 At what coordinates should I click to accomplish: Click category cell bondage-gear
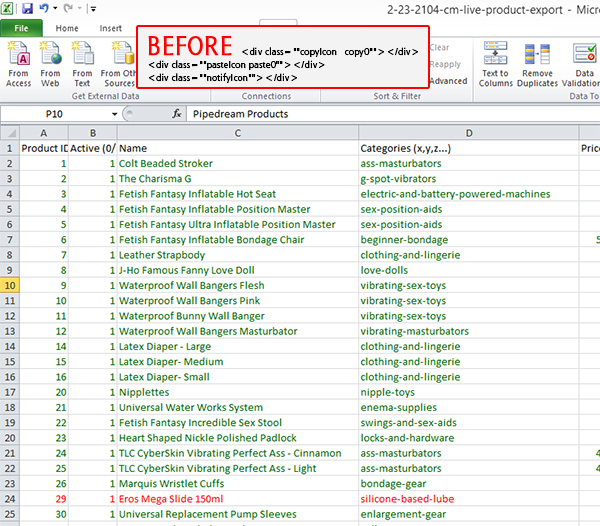[x=469, y=484]
